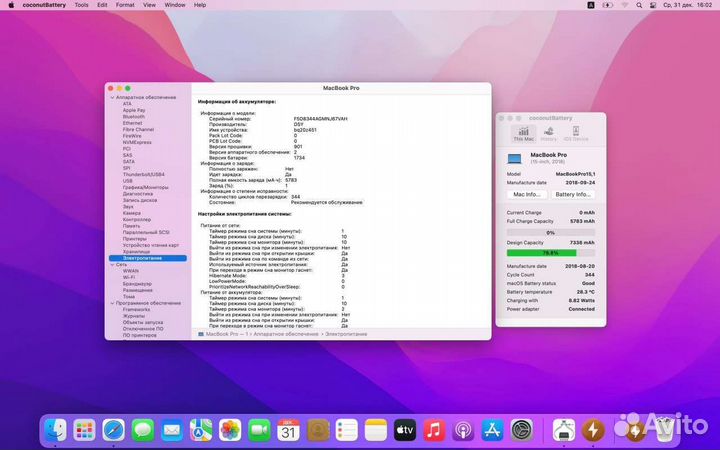
Task: Switch to the History tab in coconutBattery
Action: click(548, 134)
